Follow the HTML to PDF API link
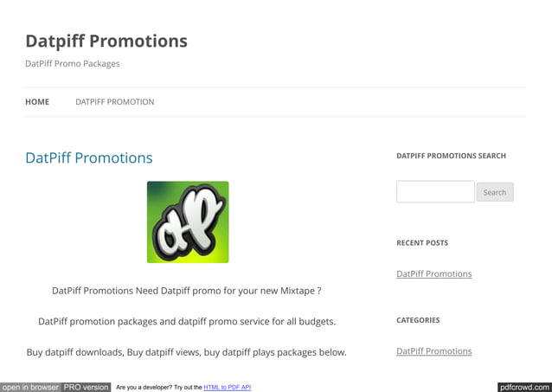 click(227, 388)
